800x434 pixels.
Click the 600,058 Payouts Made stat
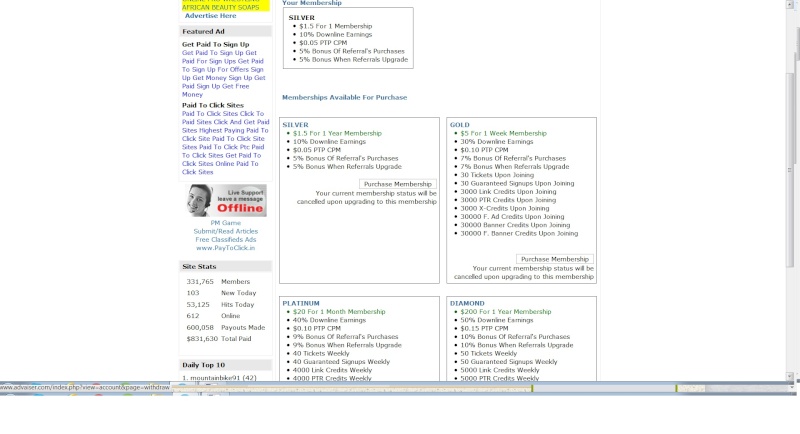click(226, 327)
